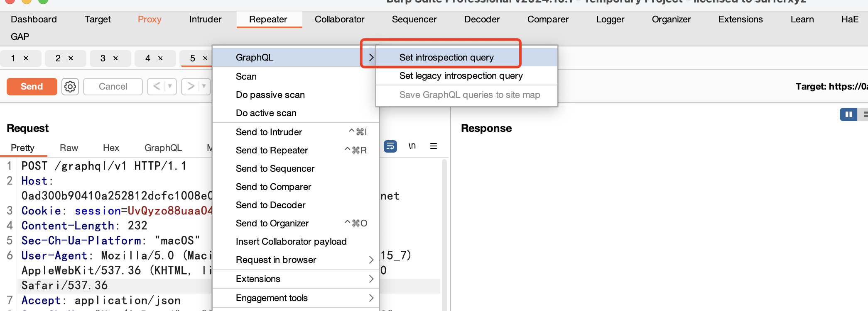
Task: Click the back history arrow button
Action: click(x=157, y=86)
